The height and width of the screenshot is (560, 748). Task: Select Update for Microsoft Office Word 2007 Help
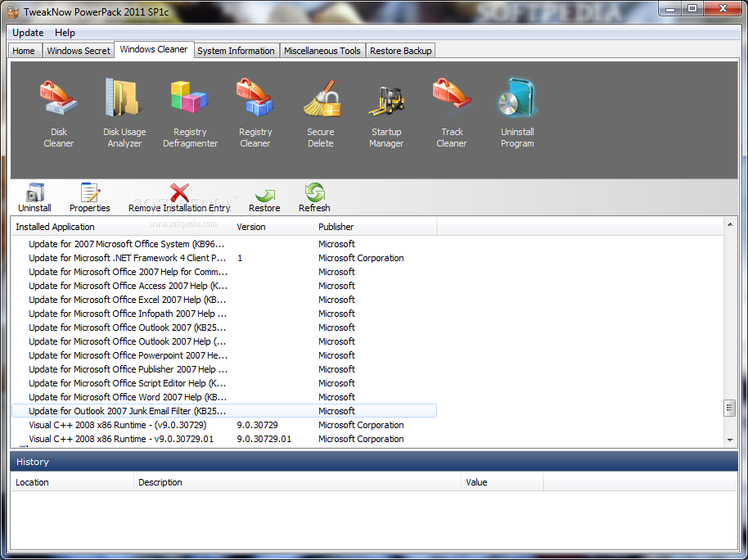click(223, 397)
